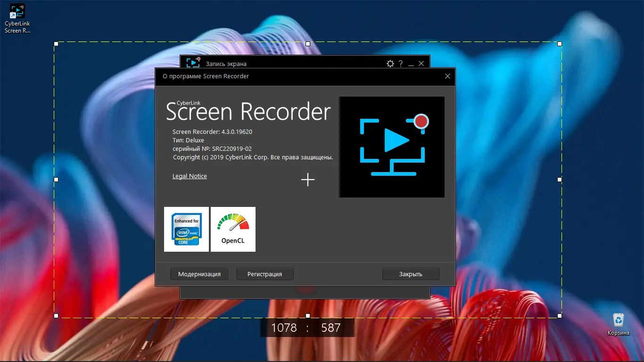The width and height of the screenshot is (644, 362).
Task: Click the Закрыть button
Action: [411, 274]
